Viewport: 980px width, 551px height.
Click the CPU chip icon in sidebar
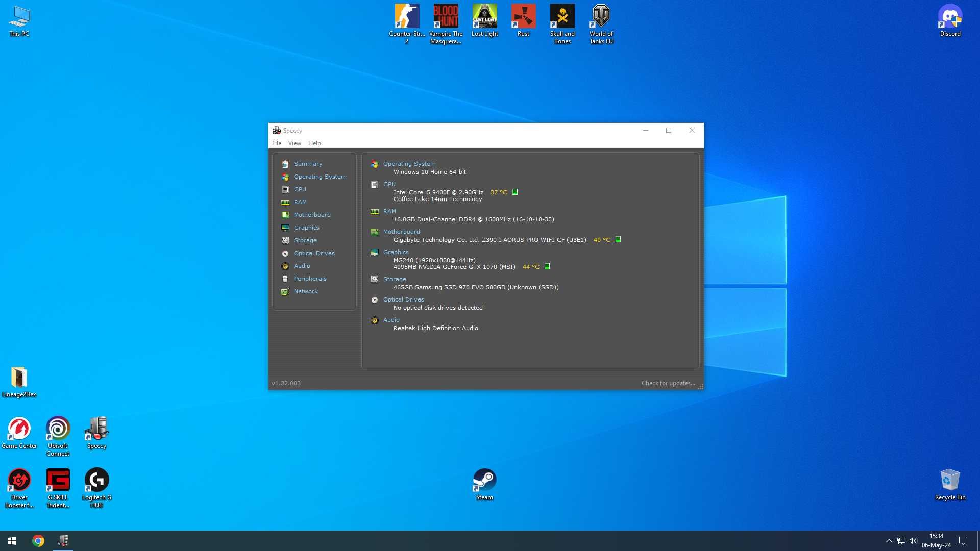[x=285, y=189]
